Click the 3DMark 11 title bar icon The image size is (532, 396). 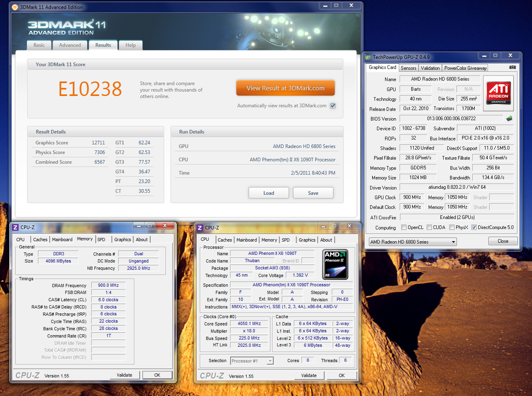click(x=15, y=7)
